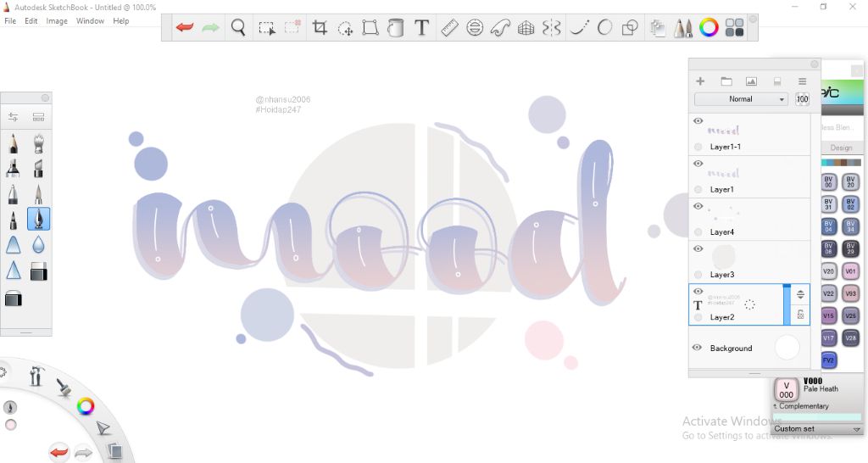Select the Marker brush in the palette
Screen dimensions: 868x463
click(14, 169)
